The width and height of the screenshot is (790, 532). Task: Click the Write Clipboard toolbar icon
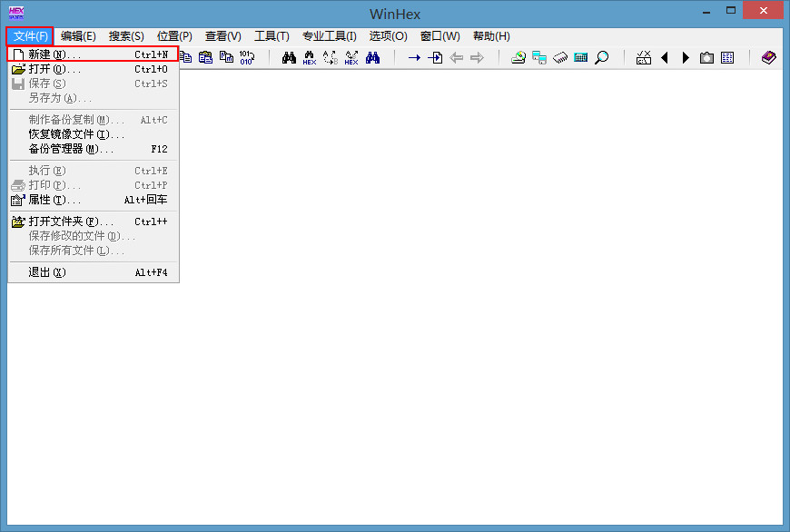tap(226, 57)
